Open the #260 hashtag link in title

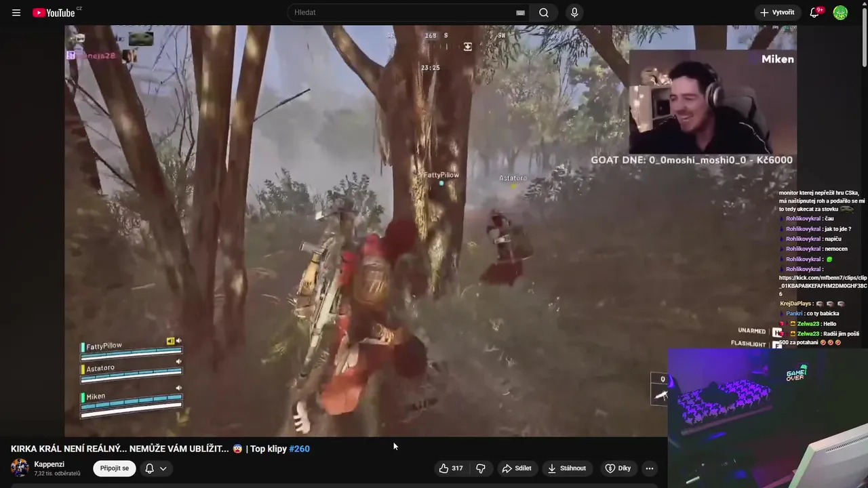[x=299, y=449]
